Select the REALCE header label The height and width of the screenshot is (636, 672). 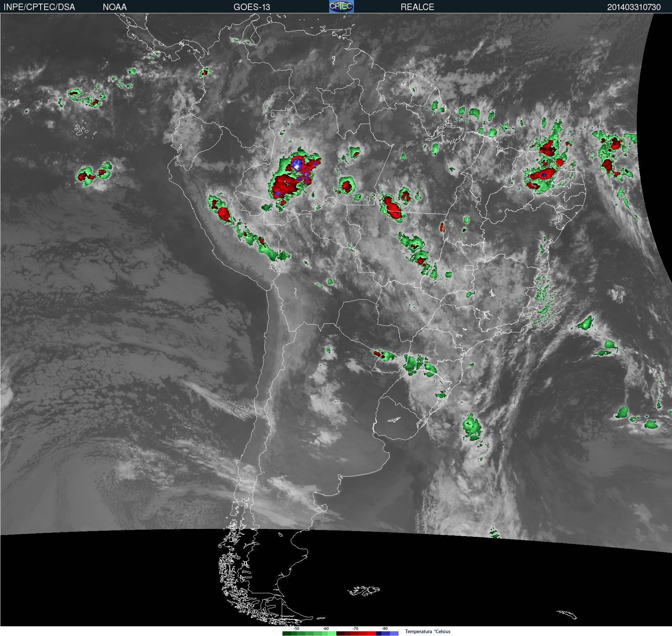(x=417, y=7)
